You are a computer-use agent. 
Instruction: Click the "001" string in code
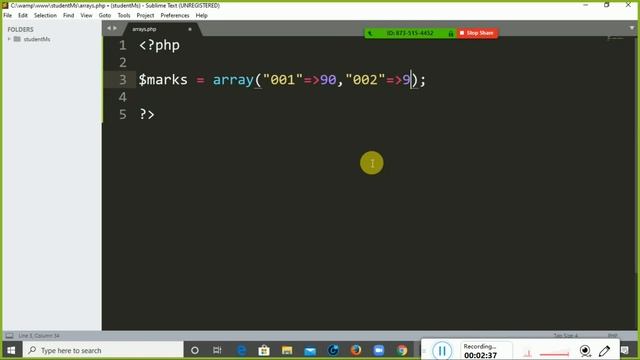coord(282,80)
